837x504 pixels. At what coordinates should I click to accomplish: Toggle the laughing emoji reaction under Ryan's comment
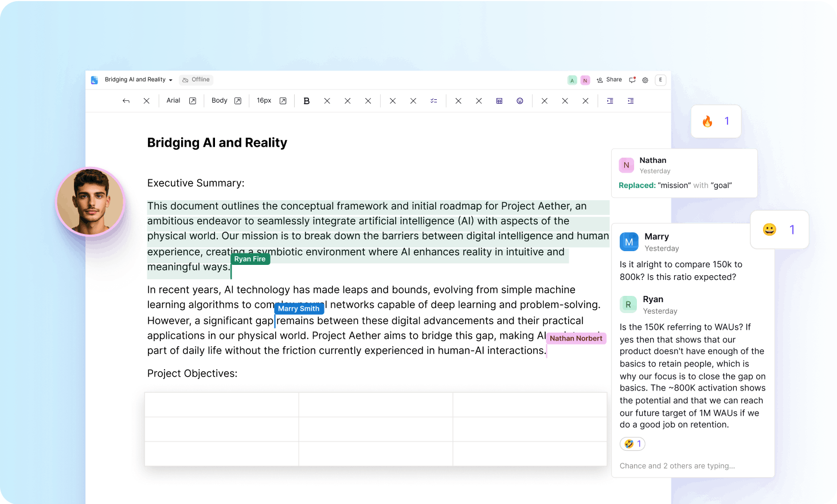point(632,444)
